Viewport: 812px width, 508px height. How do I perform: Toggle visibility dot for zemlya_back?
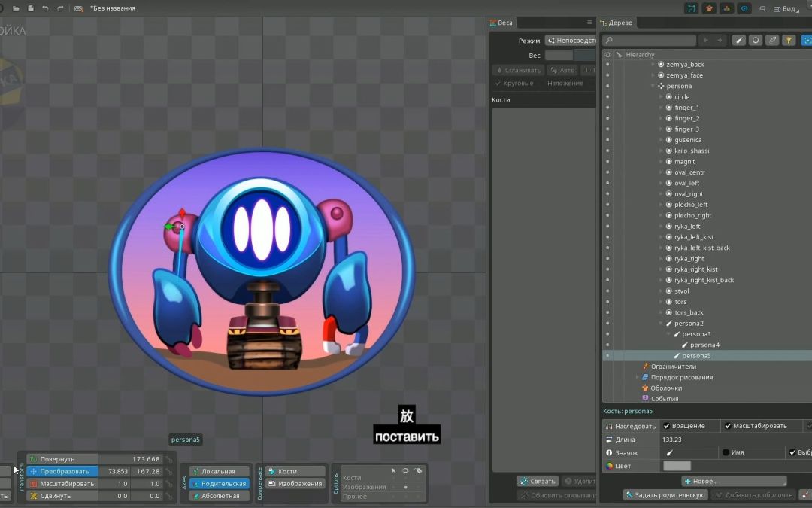[x=608, y=64]
